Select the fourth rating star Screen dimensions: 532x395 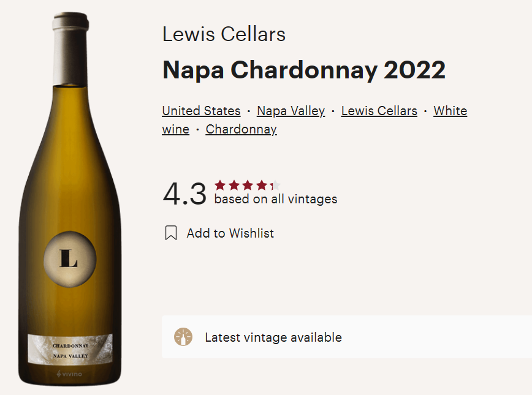click(x=262, y=185)
